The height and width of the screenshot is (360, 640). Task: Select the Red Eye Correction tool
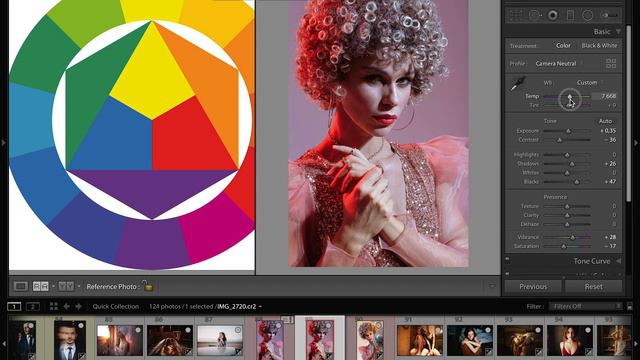coord(553,16)
